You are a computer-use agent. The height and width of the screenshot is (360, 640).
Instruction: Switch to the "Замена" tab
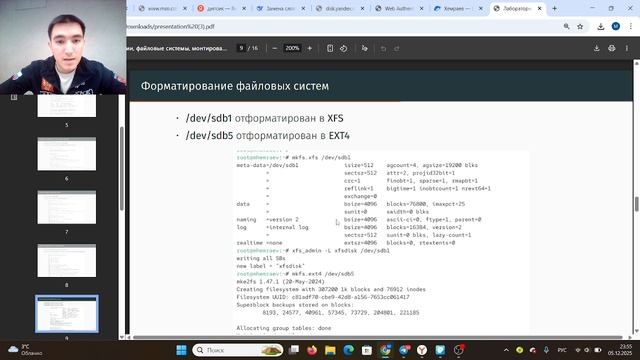tap(280, 8)
